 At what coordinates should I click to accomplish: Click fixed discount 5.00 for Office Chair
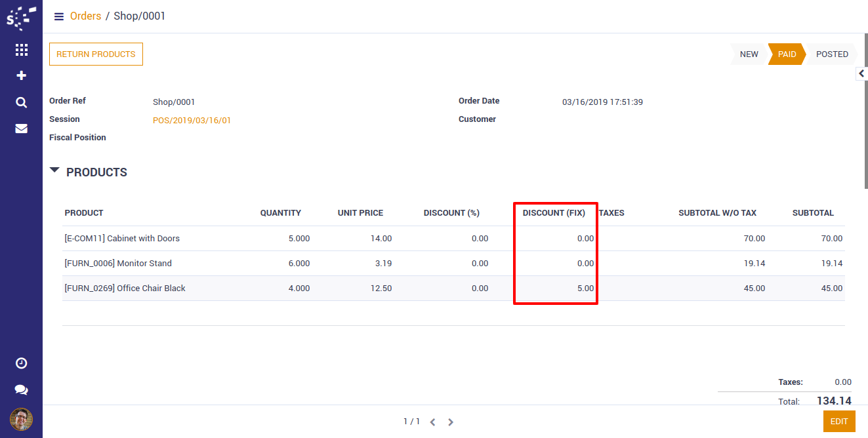coord(585,289)
